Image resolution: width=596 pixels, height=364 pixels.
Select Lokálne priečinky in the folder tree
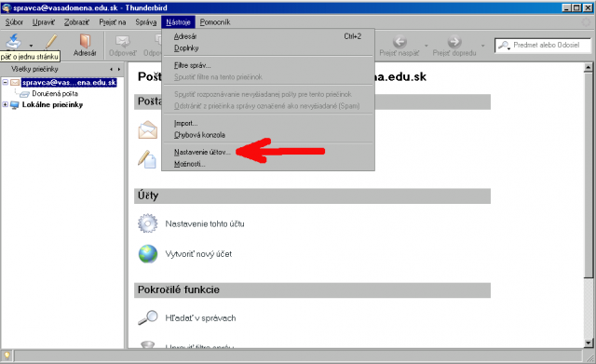point(52,104)
